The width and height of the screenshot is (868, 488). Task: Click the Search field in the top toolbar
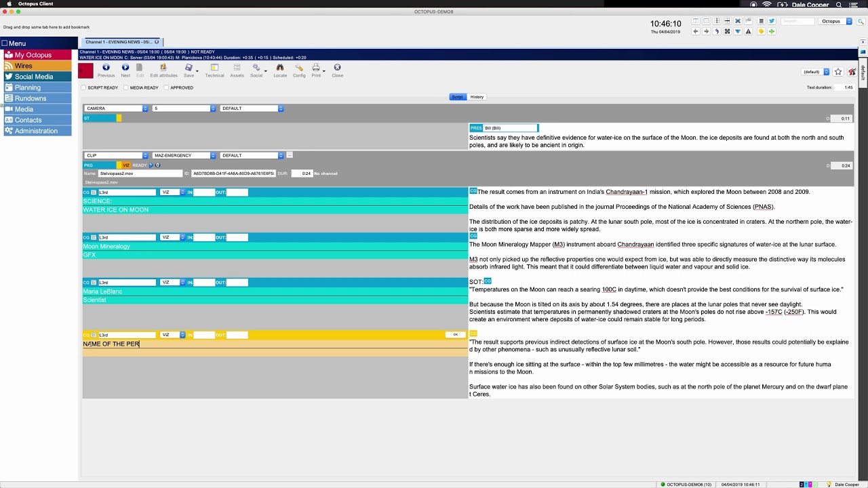797,20
